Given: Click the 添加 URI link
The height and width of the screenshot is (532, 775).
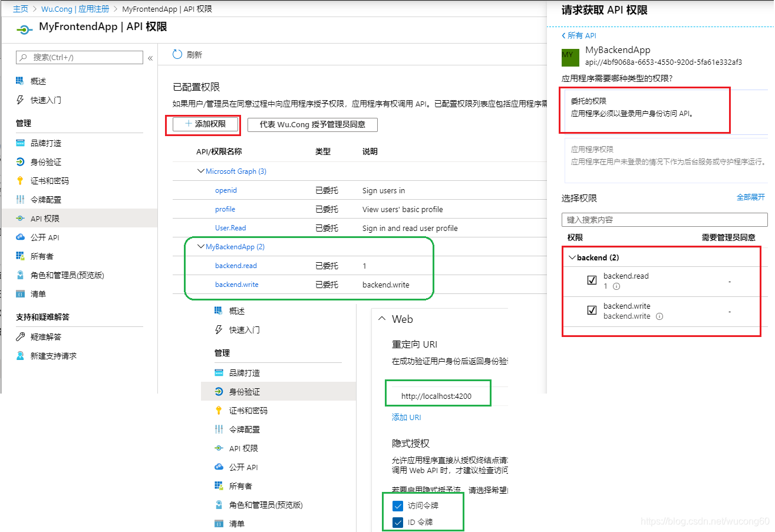Looking at the screenshot, I should [x=407, y=417].
